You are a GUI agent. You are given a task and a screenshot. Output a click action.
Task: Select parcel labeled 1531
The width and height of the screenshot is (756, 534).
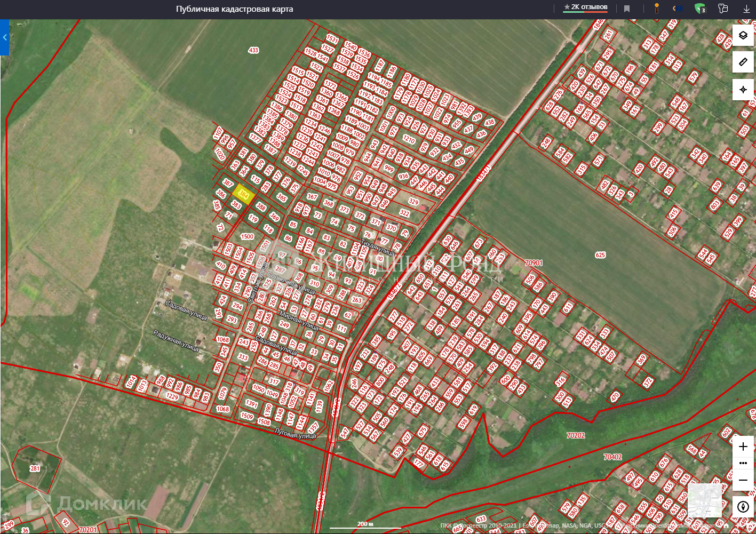point(332,39)
